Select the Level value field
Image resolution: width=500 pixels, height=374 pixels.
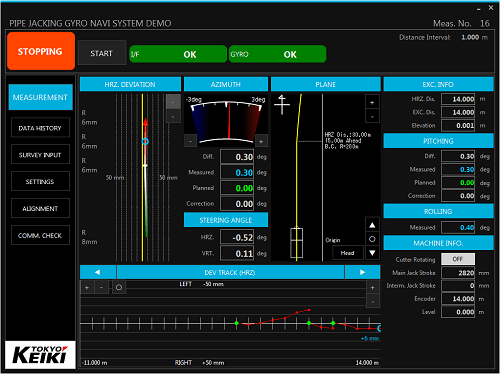[x=458, y=312]
